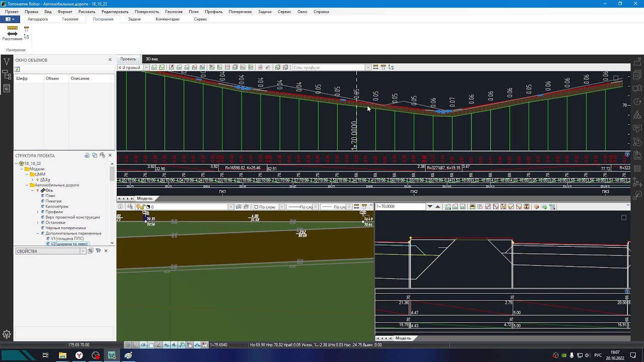644x362 pixels.
Task: Click the V-shaped icon in the left sidebar
Action: tap(7, 61)
